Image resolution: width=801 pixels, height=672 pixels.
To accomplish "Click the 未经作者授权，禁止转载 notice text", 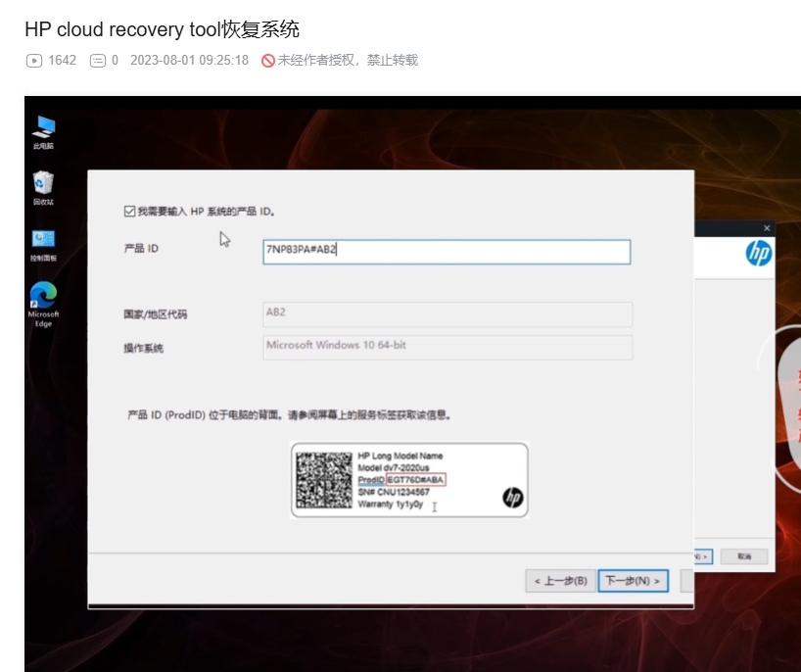I will 348,61.
